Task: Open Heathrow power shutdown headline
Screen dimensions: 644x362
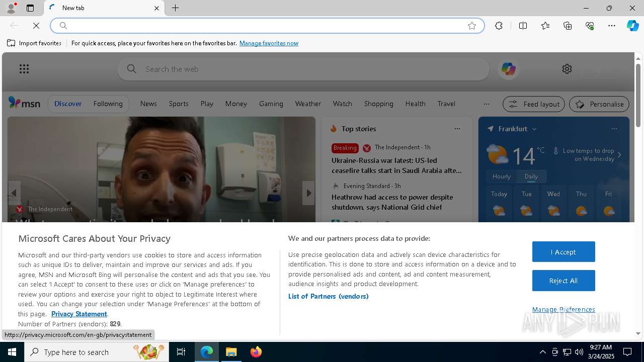Action: pyautogui.click(x=392, y=202)
